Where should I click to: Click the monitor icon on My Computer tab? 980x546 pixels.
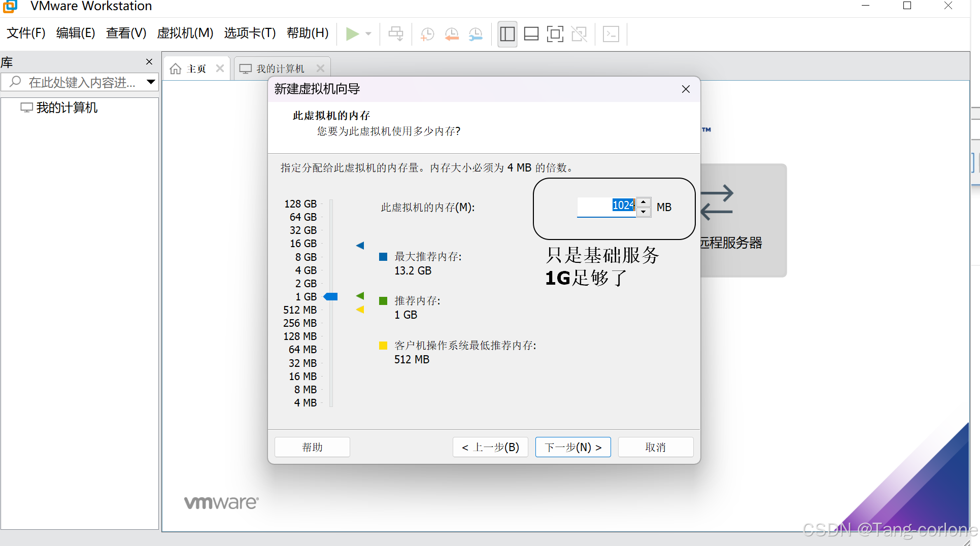click(246, 69)
